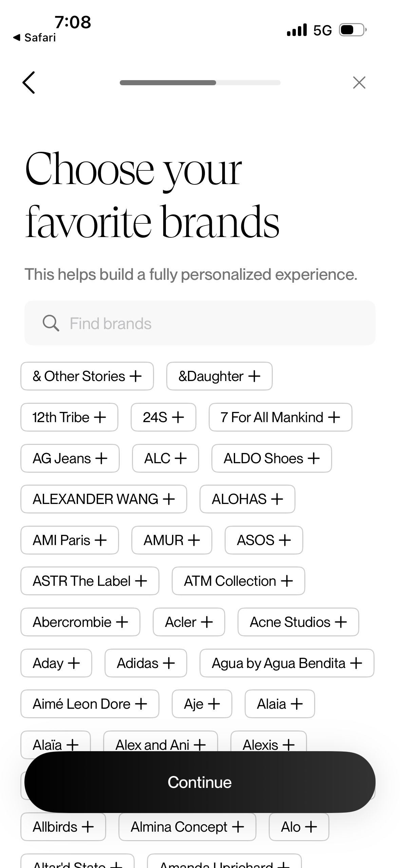The image size is (400, 868).
Task: Select the ALDO Shoes brand
Action: (x=271, y=458)
